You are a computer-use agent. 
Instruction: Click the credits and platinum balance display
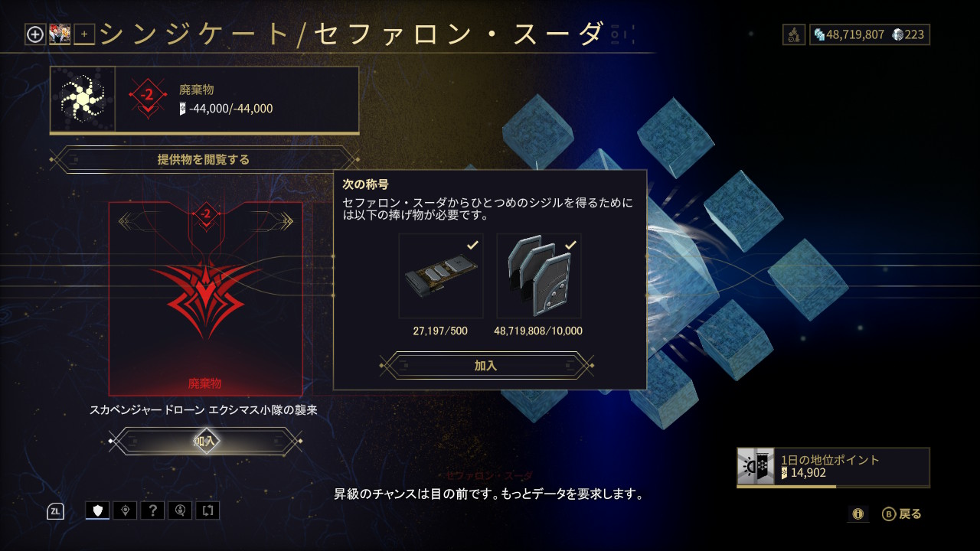pos(870,34)
